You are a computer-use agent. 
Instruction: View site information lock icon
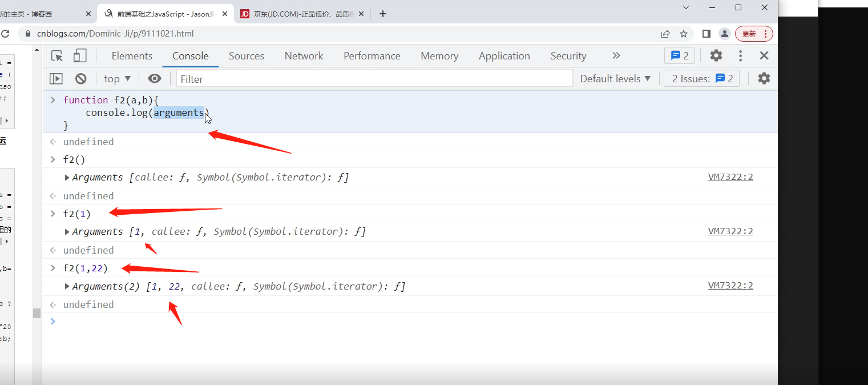(x=28, y=34)
